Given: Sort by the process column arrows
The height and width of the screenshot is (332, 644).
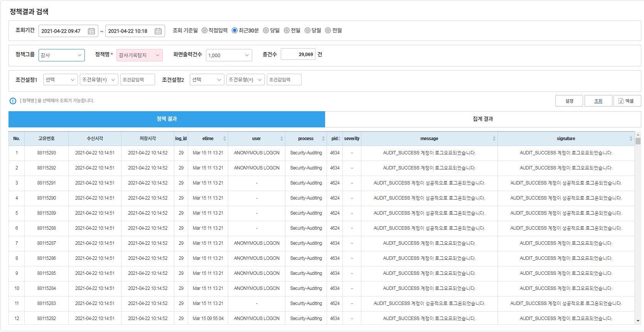Looking at the screenshot, I should click(x=323, y=139).
